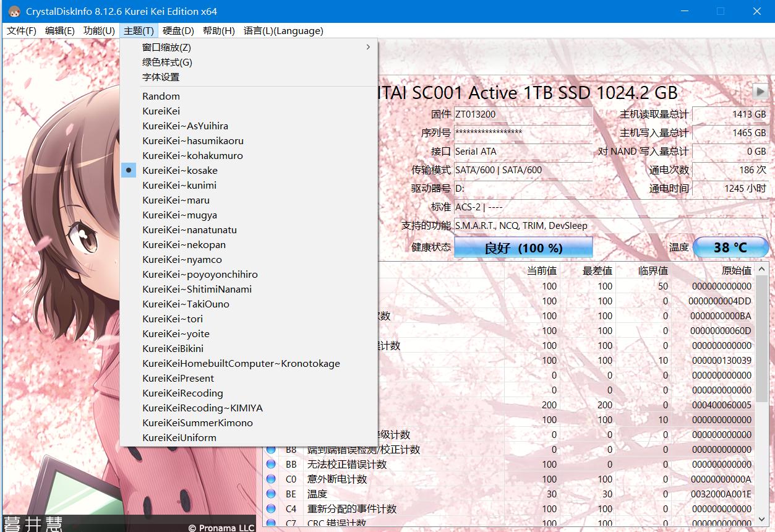Open the 语言(L)(Language) menu
775x532 pixels.
tap(283, 31)
